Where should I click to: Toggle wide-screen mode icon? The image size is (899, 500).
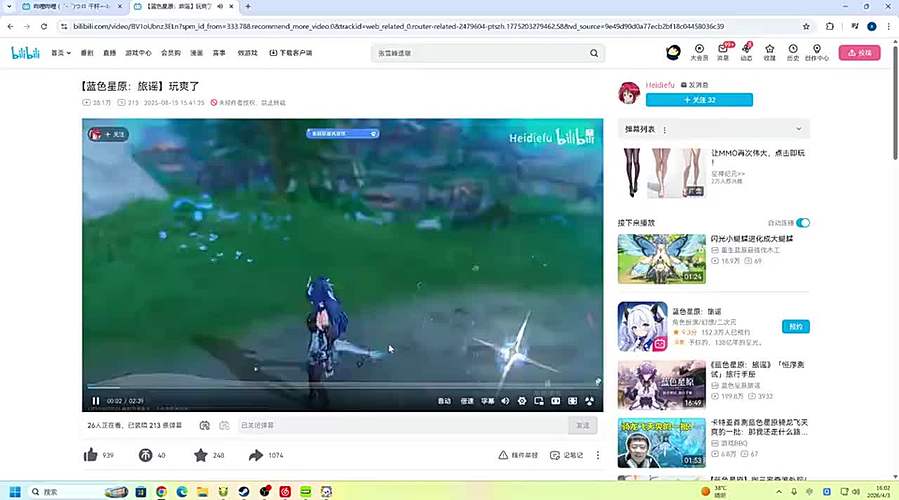point(556,401)
